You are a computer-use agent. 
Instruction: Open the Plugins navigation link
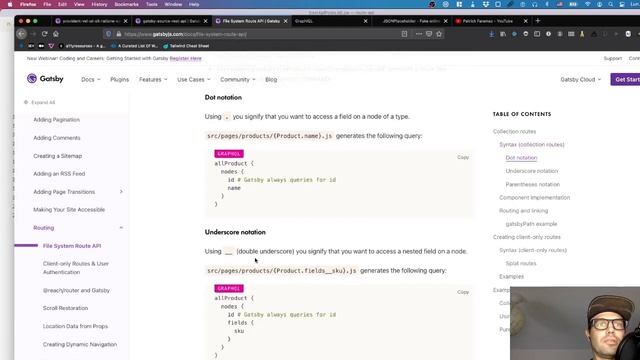(119, 79)
